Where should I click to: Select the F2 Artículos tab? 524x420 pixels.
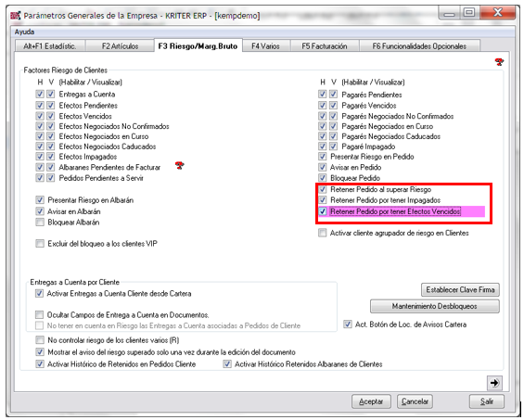120,46
